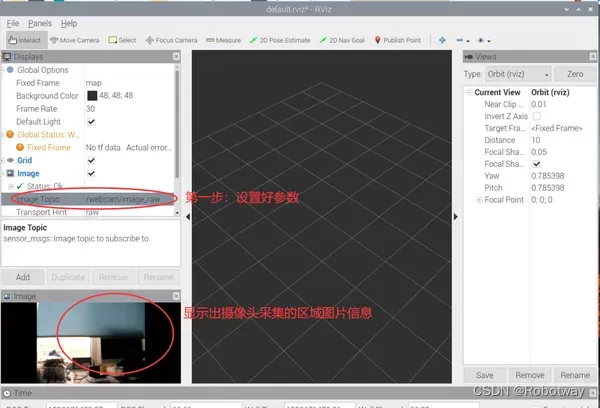
Task: Pick the Measure tool
Action: pyautogui.click(x=223, y=40)
